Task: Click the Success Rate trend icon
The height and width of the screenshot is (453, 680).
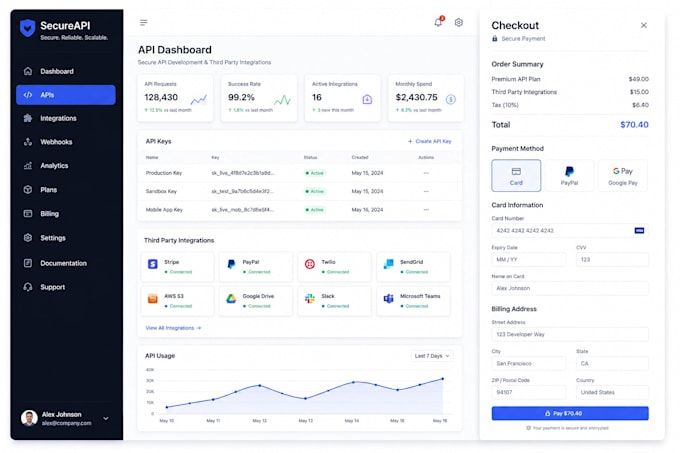Action: (282, 100)
